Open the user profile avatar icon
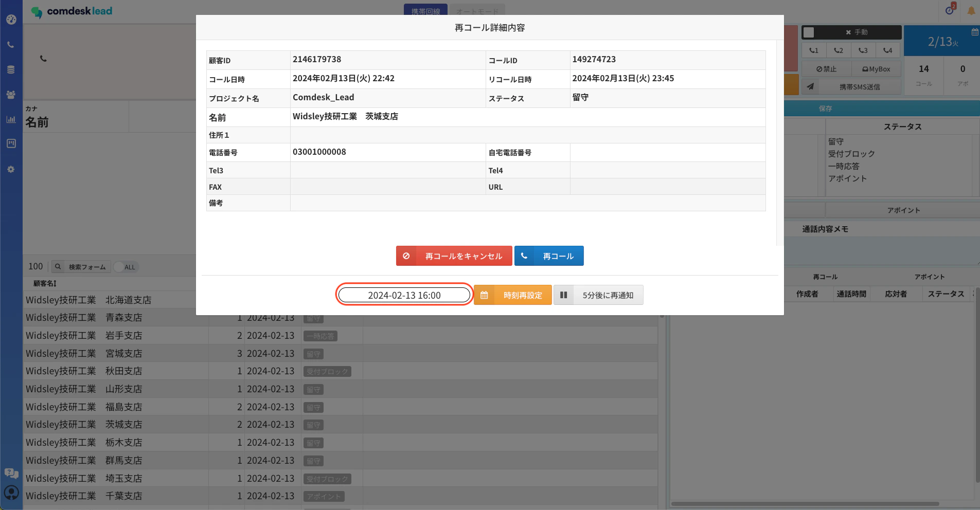The image size is (980, 510). 11,493
